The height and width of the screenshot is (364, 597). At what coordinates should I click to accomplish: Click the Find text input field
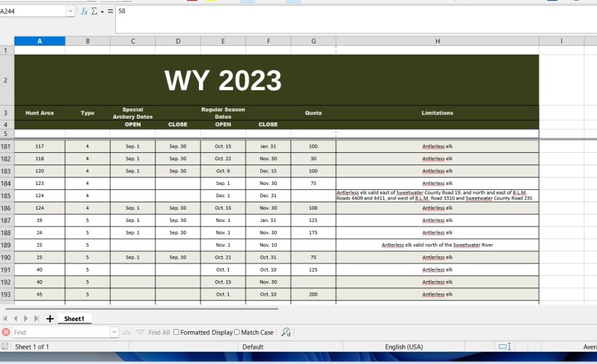62,332
